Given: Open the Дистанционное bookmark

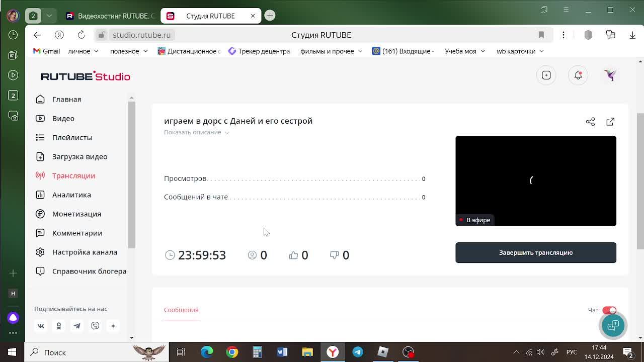Looking at the screenshot, I should pyautogui.click(x=190, y=51).
